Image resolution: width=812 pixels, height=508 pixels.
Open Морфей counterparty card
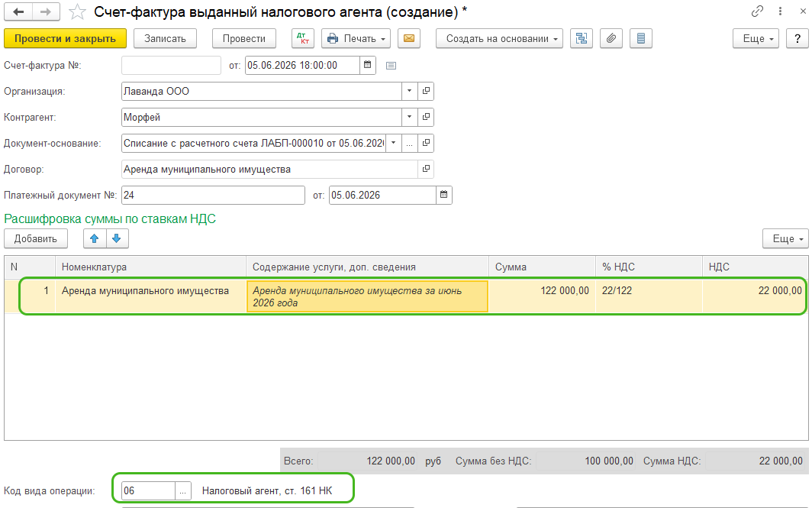pos(426,117)
